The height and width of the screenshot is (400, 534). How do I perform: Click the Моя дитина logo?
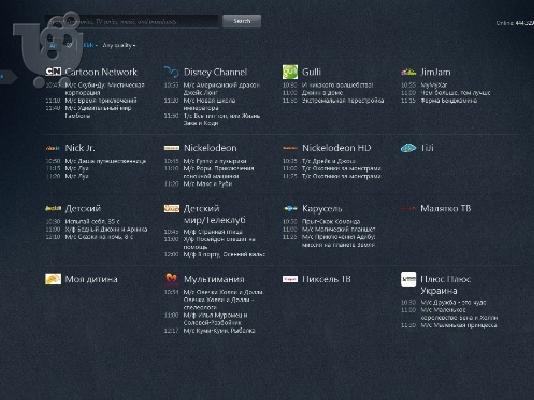tap(53, 279)
